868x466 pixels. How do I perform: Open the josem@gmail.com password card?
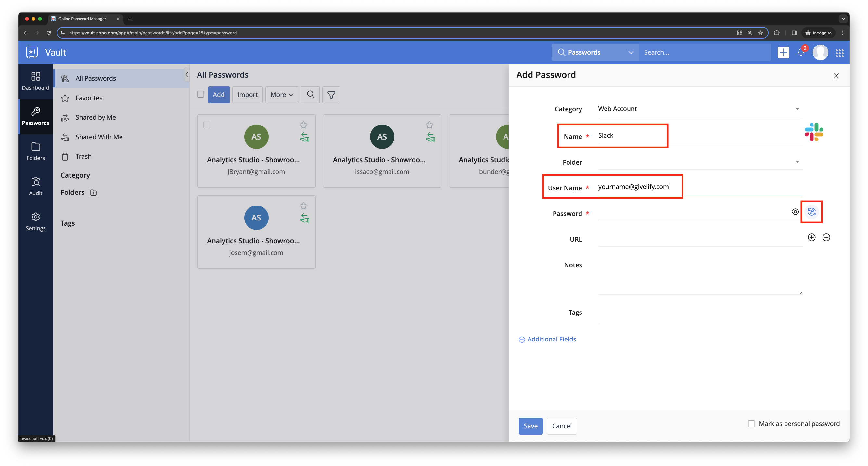pyautogui.click(x=256, y=232)
